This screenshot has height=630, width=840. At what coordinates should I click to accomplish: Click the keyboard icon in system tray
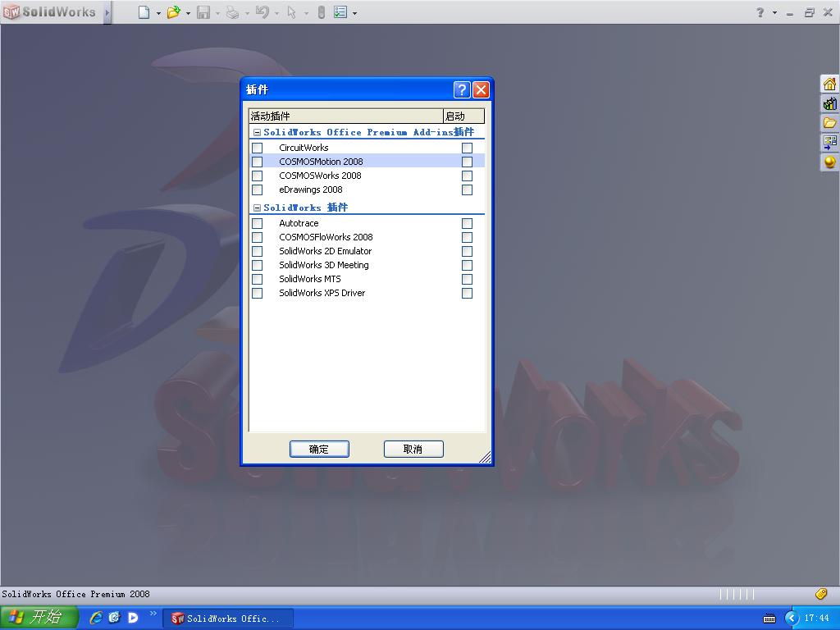point(769,619)
